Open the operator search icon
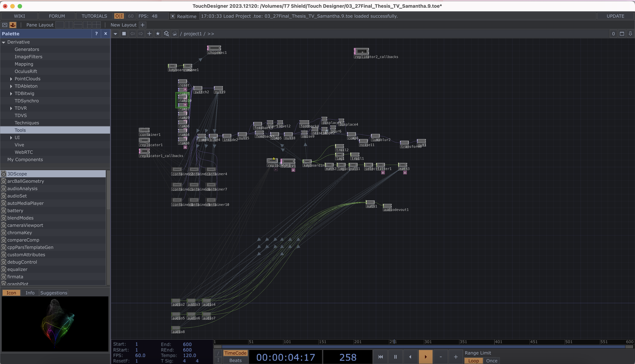Viewport: 635px width, 364px height. [x=166, y=34]
